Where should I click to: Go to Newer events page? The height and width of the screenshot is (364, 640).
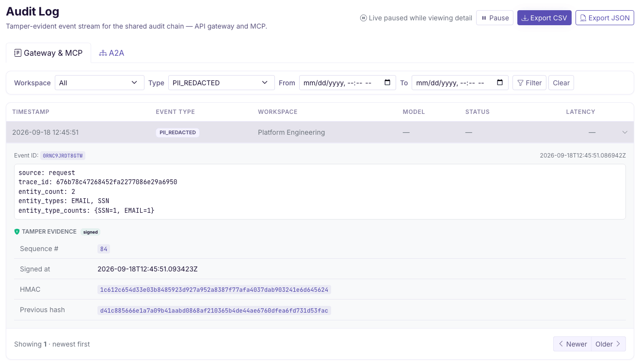click(x=573, y=344)
